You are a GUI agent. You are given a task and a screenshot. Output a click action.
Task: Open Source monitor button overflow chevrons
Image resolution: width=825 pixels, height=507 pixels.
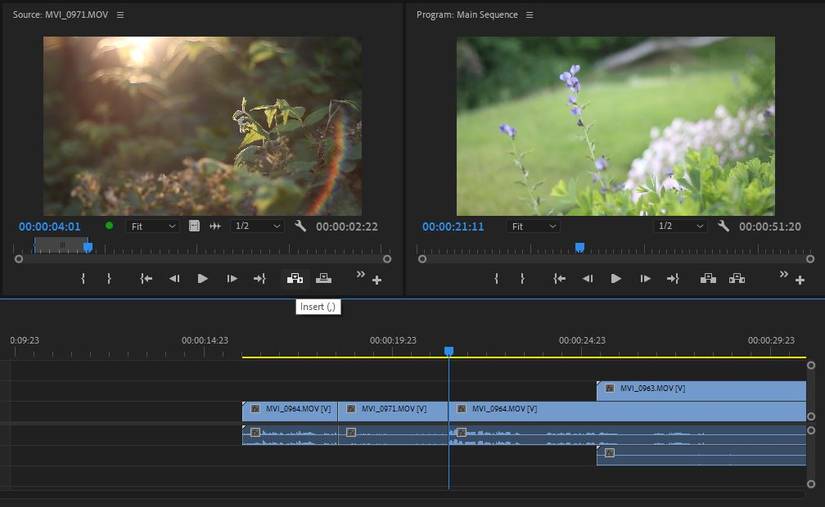point(360,274)
